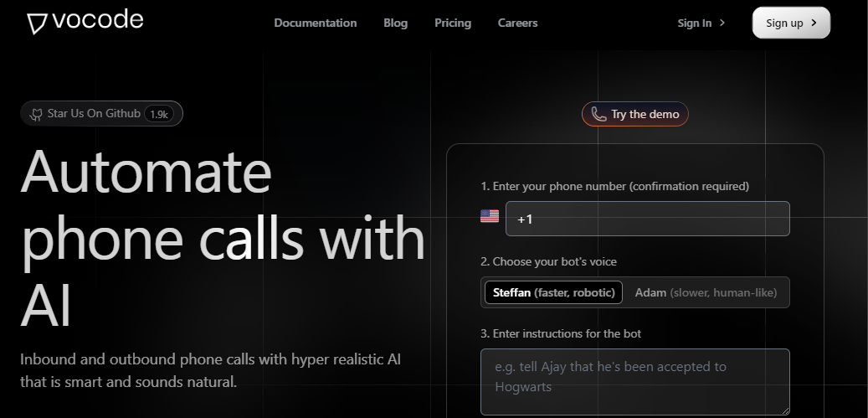Viewport: 868px width, 418px height.
Task: Select the Steffan (faster, robotic) voice
Action: pyautogui.click(x=553, y=292)
